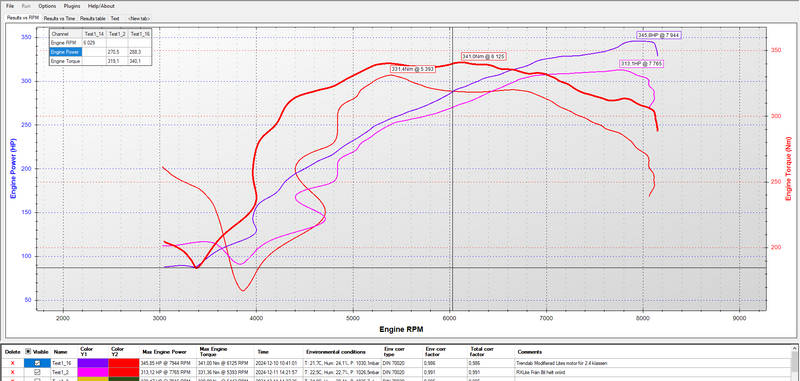The height and width of the screenshot is (381, 800).
Task: Select the 341.0Nm @ 6 125 peak label
Action: pos(483,56)
